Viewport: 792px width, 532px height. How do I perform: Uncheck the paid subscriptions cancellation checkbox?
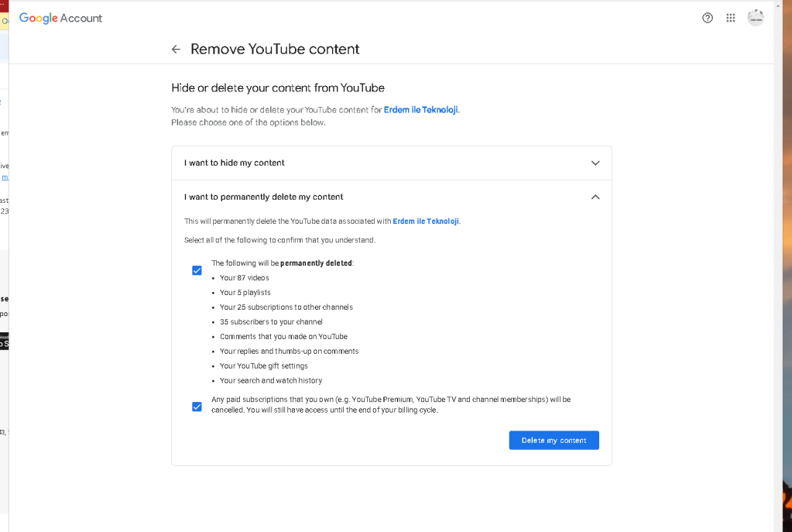tap(197, 407)
